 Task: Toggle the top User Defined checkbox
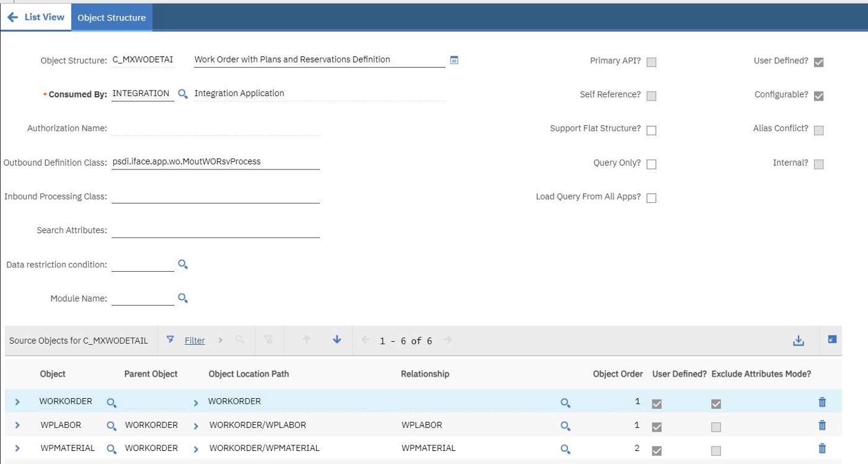[818, 62]
